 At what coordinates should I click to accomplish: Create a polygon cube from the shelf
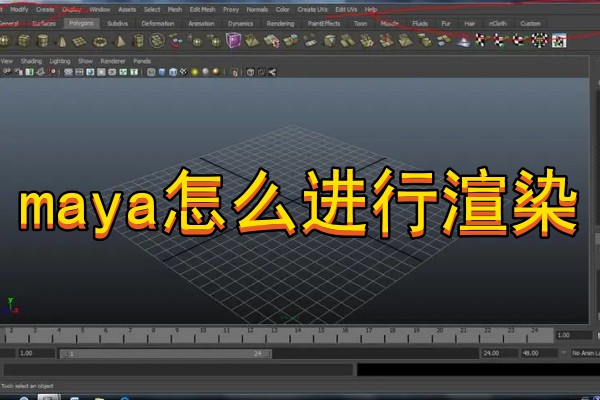pos(24,41)
